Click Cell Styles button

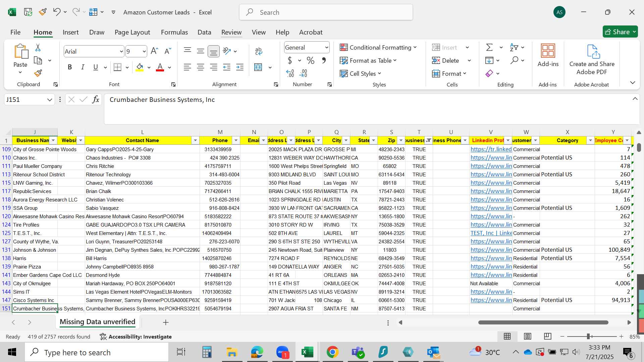coord(361,73)
